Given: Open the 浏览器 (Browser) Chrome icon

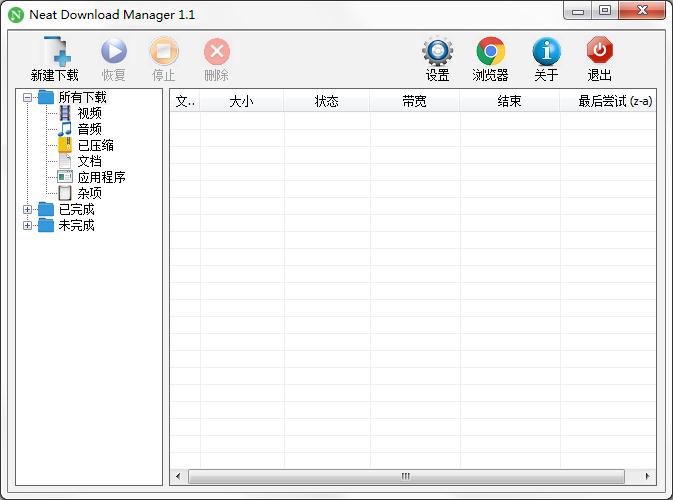Looking at the screenshot, I should pos(490,52).
